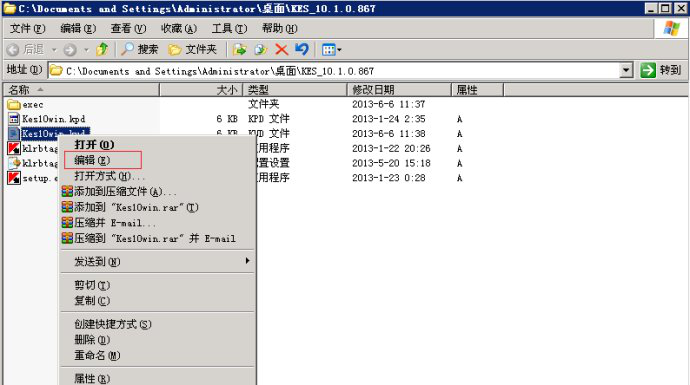
Task: Select the highlighted Kes10win file icon
Action: point(14,133)
